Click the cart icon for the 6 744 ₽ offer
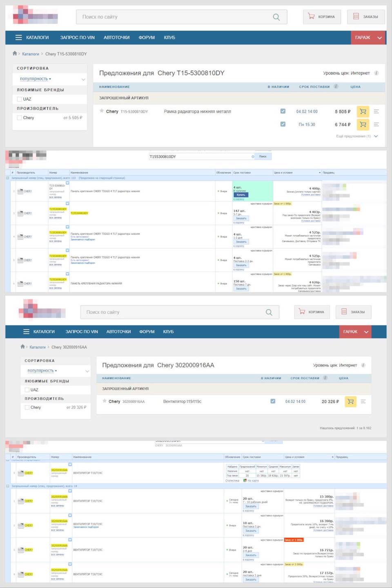Viewport: 392px width, 588px height. 363,124
